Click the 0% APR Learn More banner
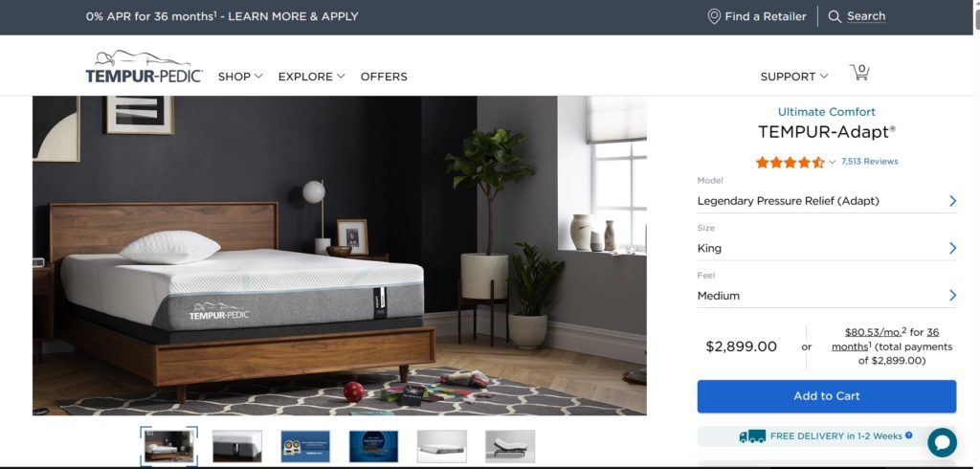The width and height of the screenshot is (980, 469). [x=222, y=16]
